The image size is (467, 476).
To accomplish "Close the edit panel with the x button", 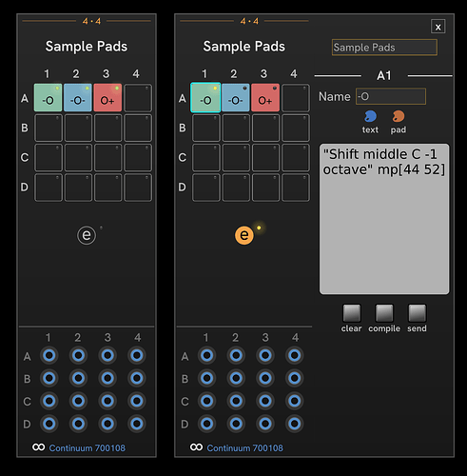I will click(x=438, y=27).
